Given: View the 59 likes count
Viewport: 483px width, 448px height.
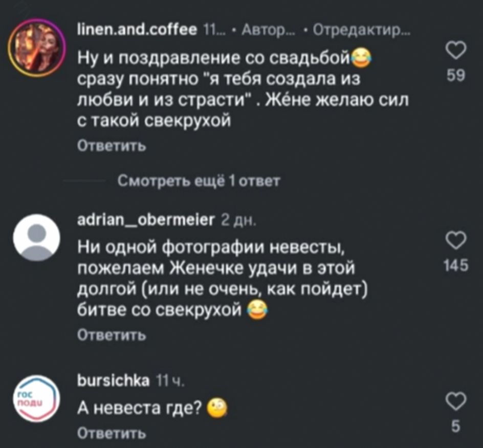Looking at the screenshot, I should [456, 75].
